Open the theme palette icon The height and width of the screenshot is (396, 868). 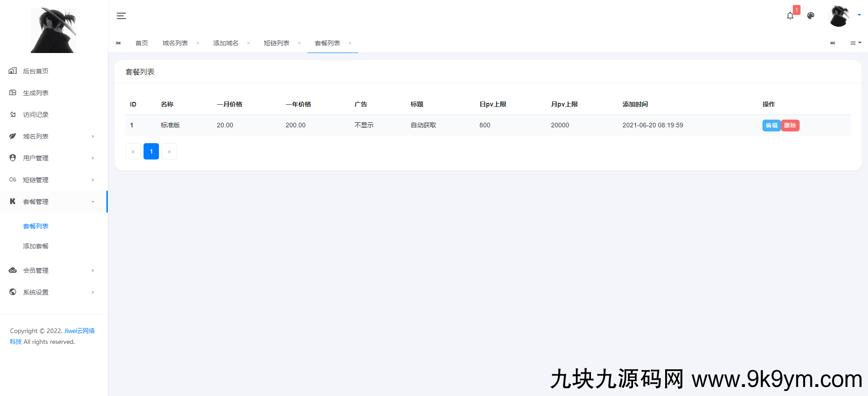[810, 16]
